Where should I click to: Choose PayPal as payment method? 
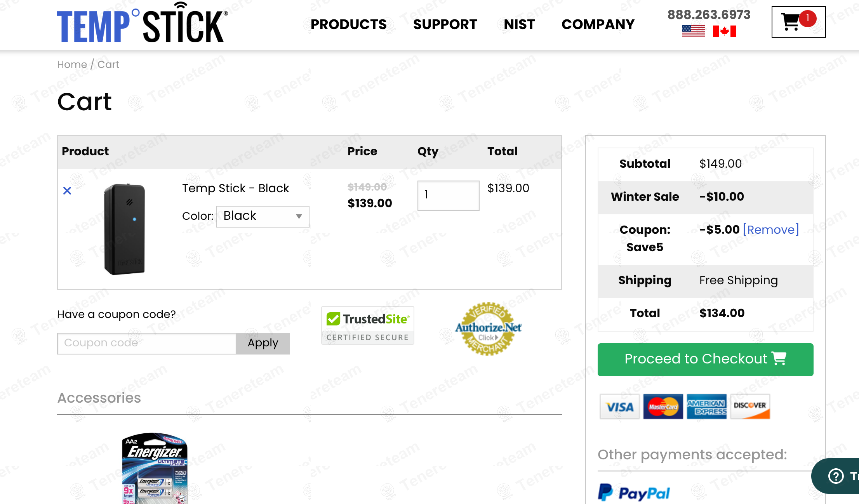(x=634, y=492)
